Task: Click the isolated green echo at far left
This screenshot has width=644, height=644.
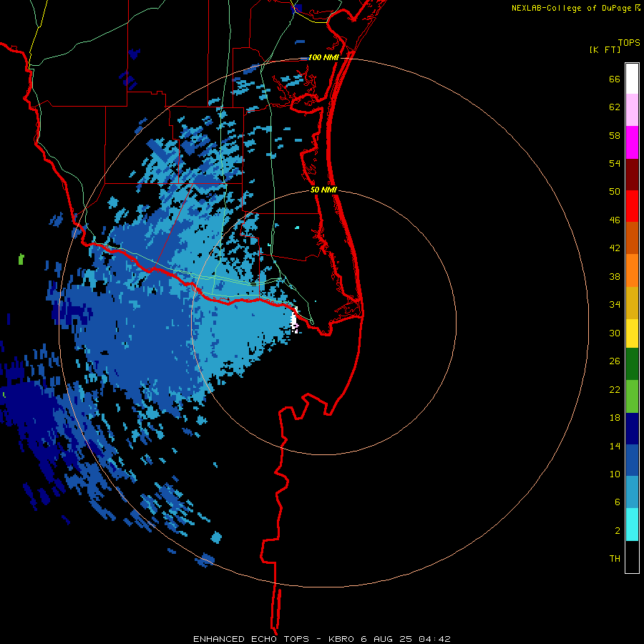Action: (21, 259)
